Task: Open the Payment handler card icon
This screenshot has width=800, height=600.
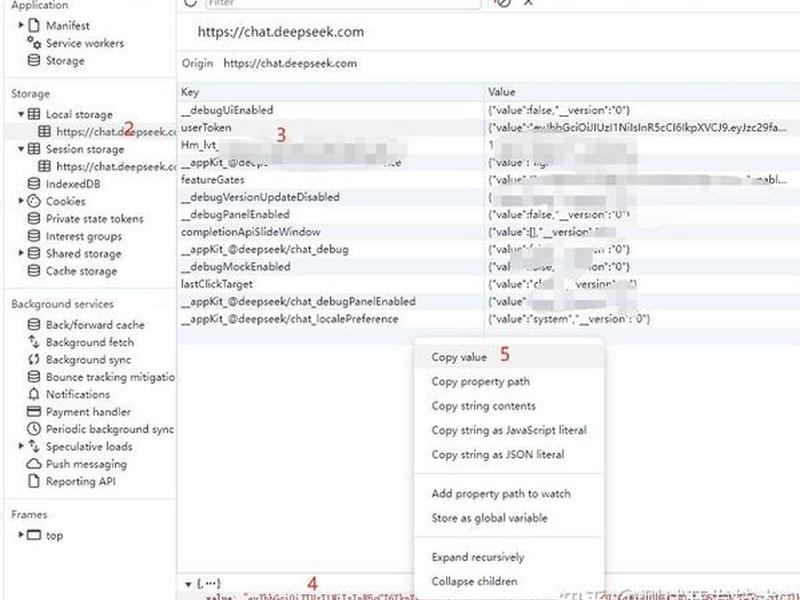Action: point(34,411)
